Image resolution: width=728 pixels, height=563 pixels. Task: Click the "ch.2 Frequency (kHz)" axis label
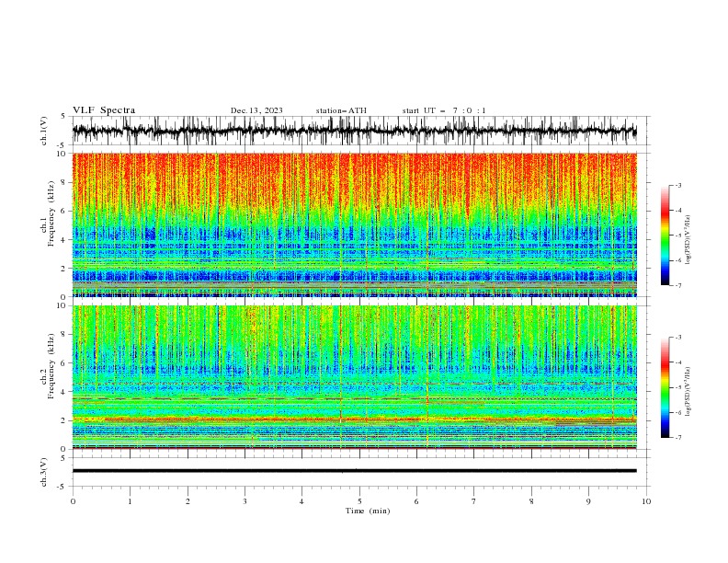[48, 365]
